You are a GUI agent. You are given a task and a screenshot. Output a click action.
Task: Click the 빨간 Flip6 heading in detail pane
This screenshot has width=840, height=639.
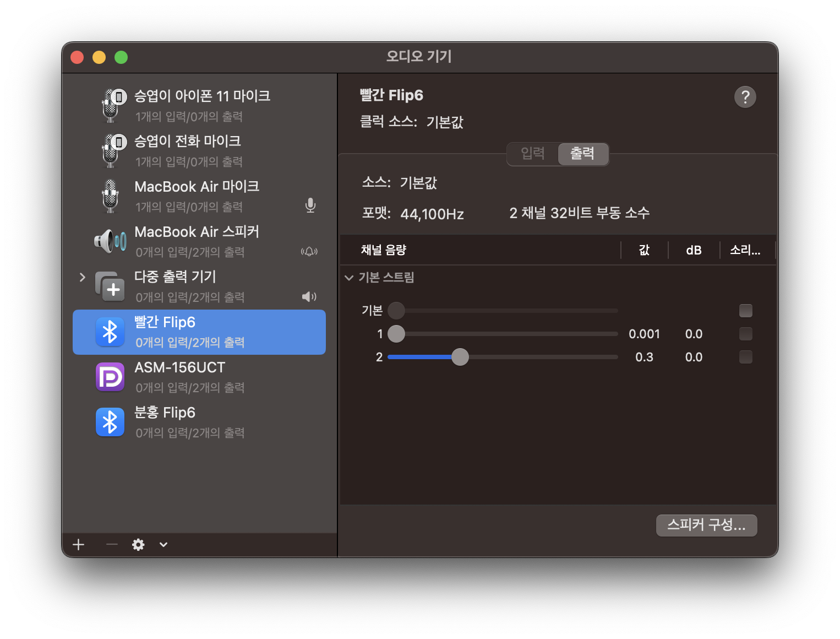391,95
